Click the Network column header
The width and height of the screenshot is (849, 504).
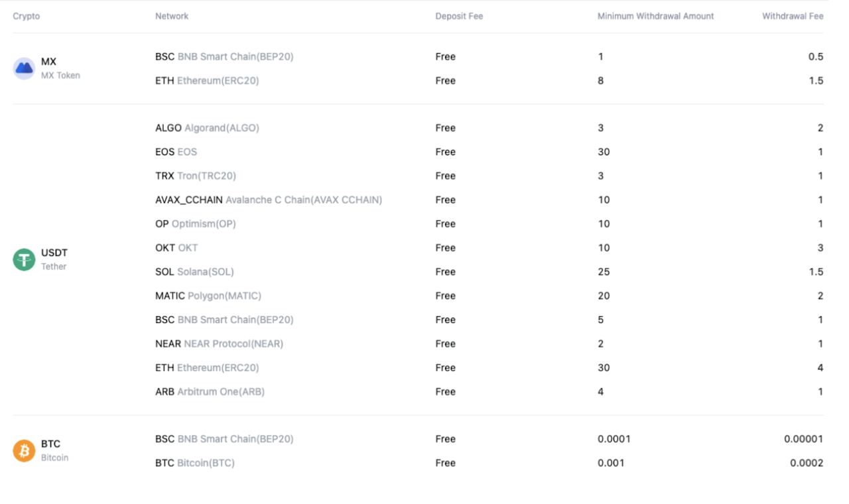[172, 16]
